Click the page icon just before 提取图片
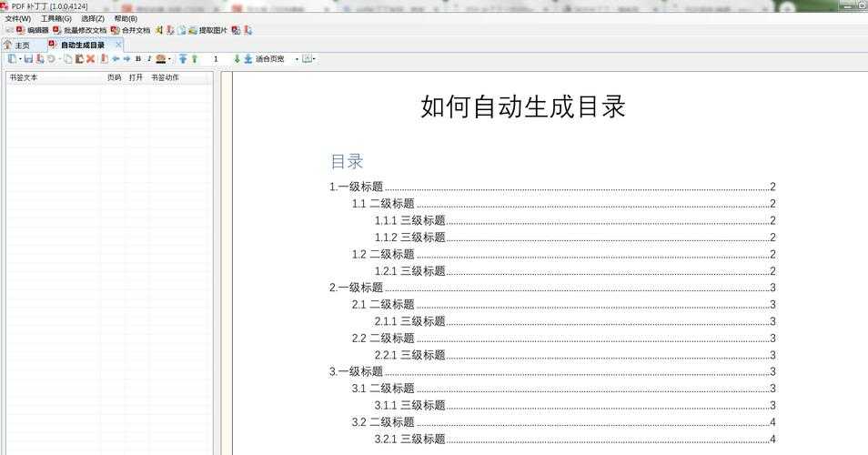This screenshot has height=455, width=868. (182, 30)
